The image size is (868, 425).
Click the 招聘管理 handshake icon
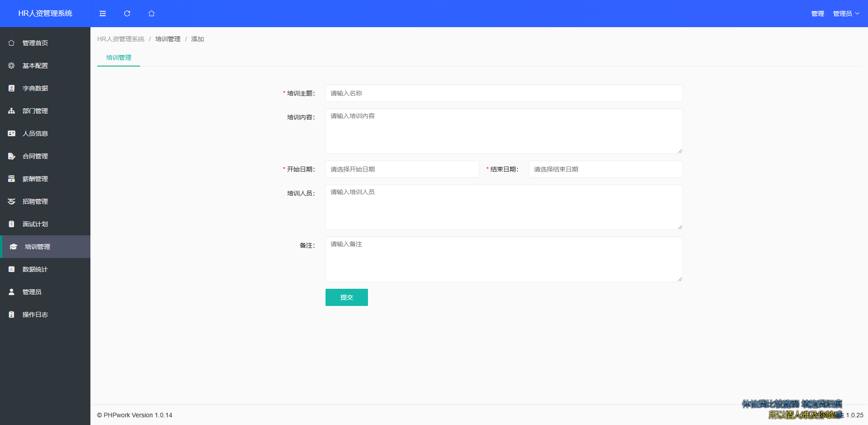12,201
